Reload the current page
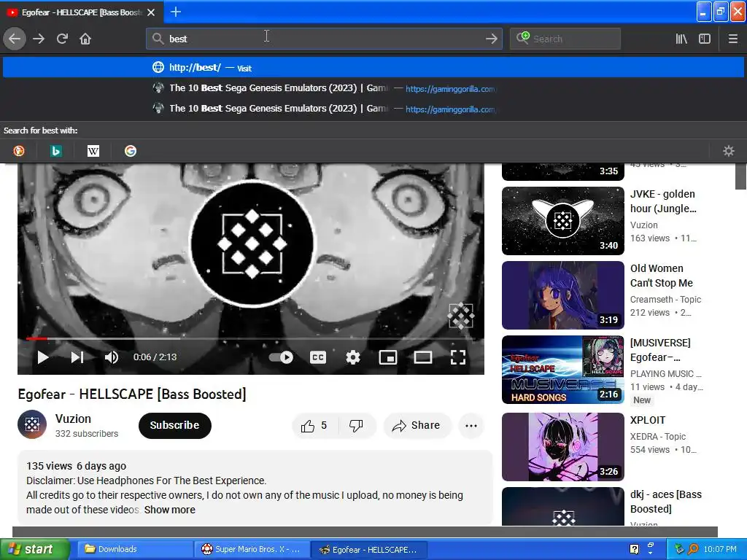The height and width of the screenshot is (560, 747). pos(62,39)
